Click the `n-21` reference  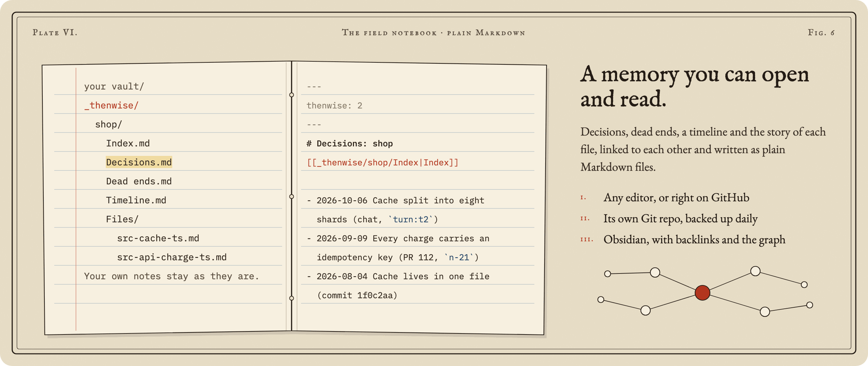point(459,257)
